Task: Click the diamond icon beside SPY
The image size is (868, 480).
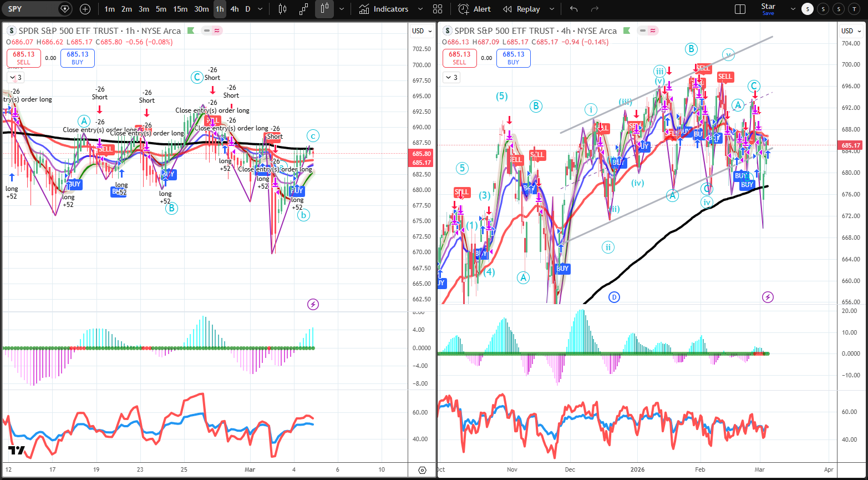Action: coord(65,9)
